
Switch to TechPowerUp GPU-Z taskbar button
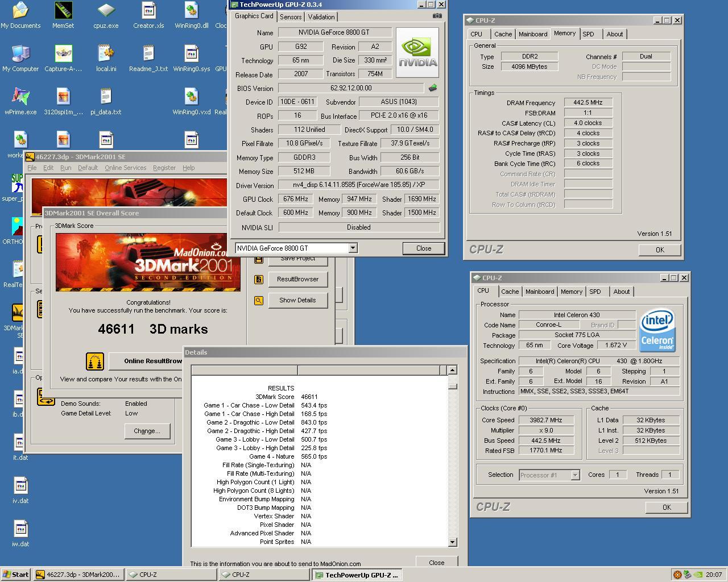pyautogui.click(x=358, y=575)
